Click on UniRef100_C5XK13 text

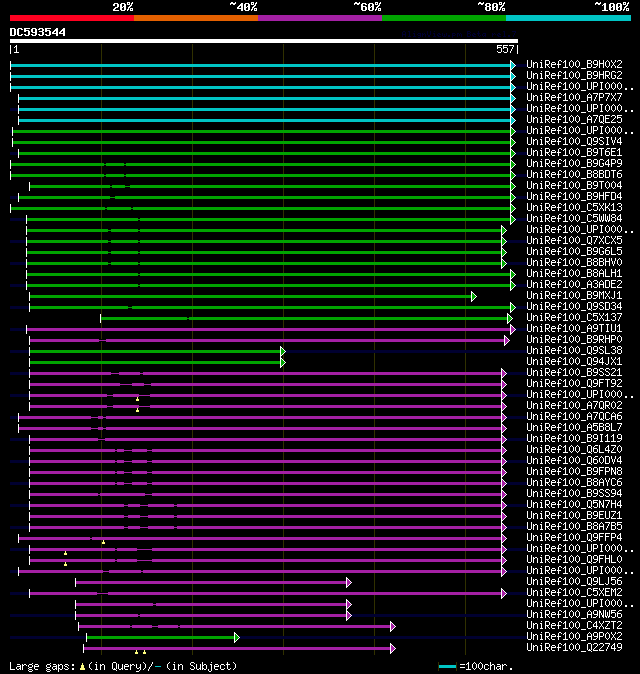574,208
